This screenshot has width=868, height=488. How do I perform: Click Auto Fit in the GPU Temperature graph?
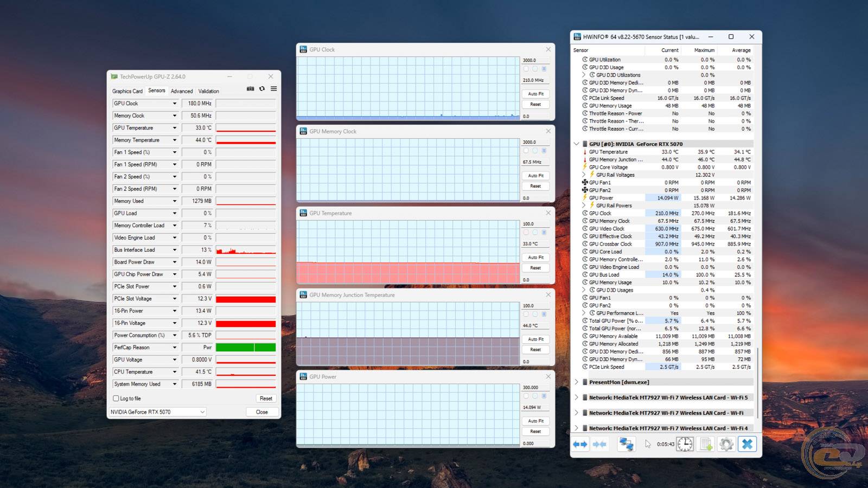point(536,258)
